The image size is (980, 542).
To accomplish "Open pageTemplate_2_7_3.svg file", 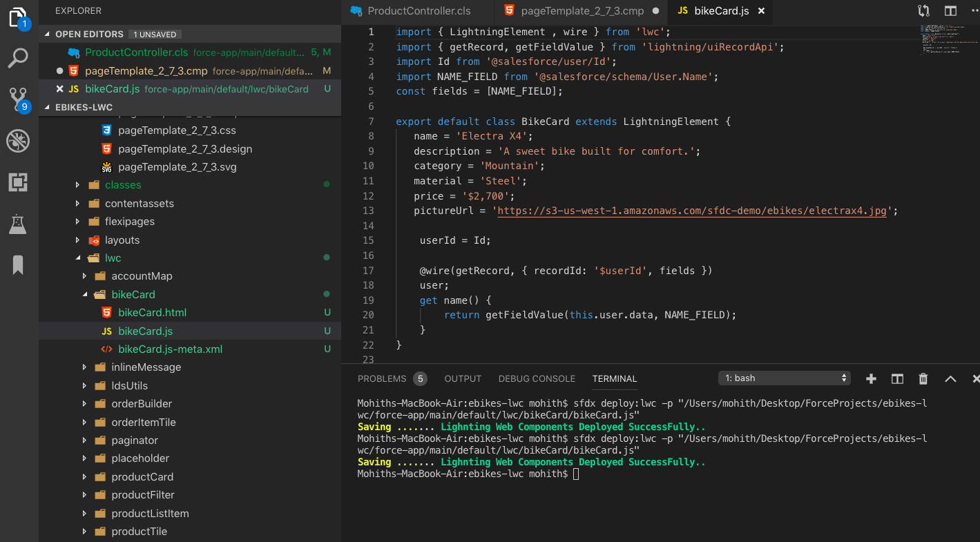I will (177, 167).
